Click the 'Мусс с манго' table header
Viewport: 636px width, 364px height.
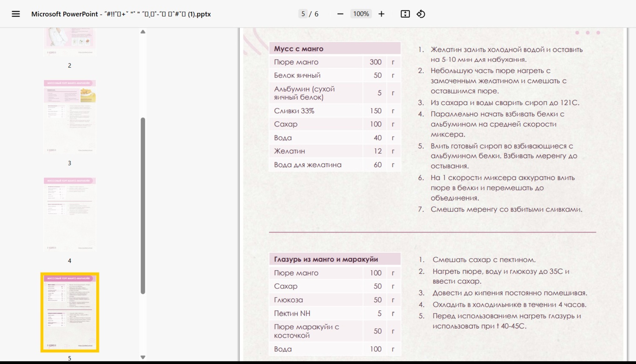point(335,48)
